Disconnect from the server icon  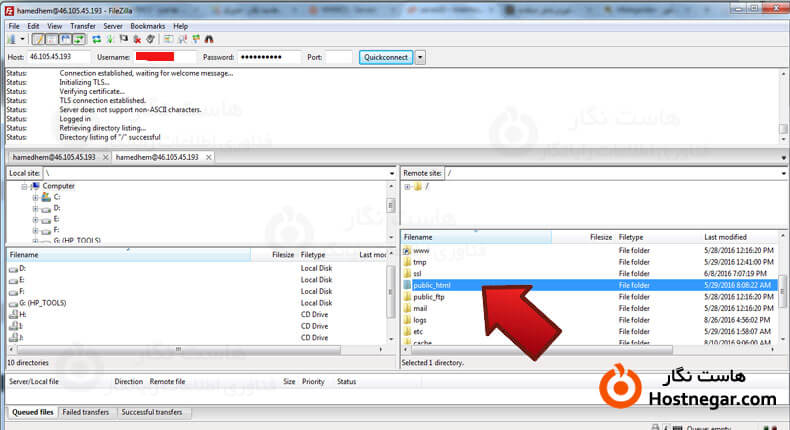point(137,39)
